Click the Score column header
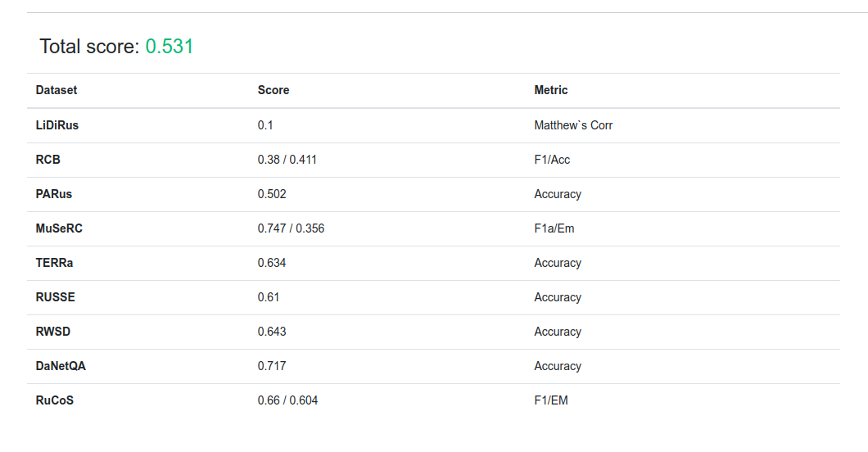The width and height of the screenshot is (868, 452). click(x=274, y=90)
